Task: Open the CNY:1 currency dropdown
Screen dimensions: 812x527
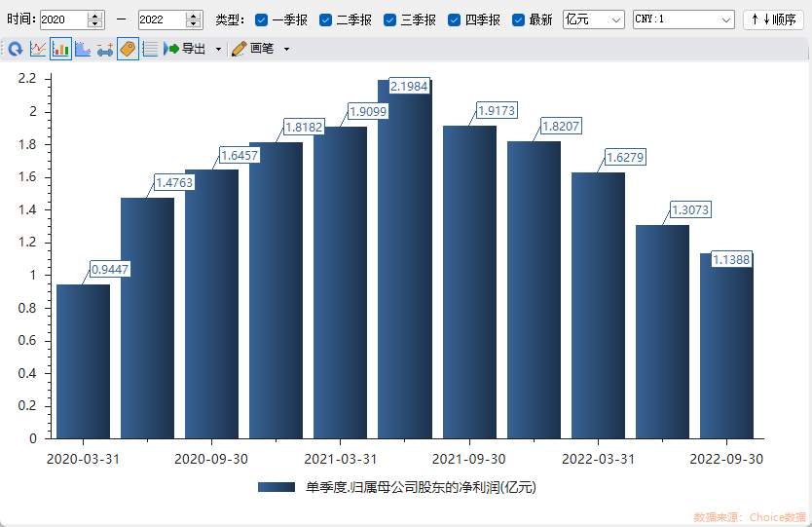Action: point(683,19)
